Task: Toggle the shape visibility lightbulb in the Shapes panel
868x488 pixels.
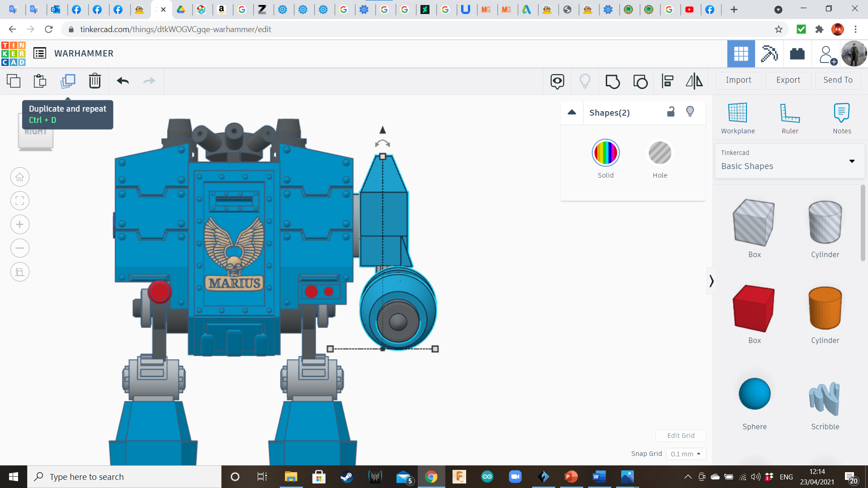Action: [690, 112]
